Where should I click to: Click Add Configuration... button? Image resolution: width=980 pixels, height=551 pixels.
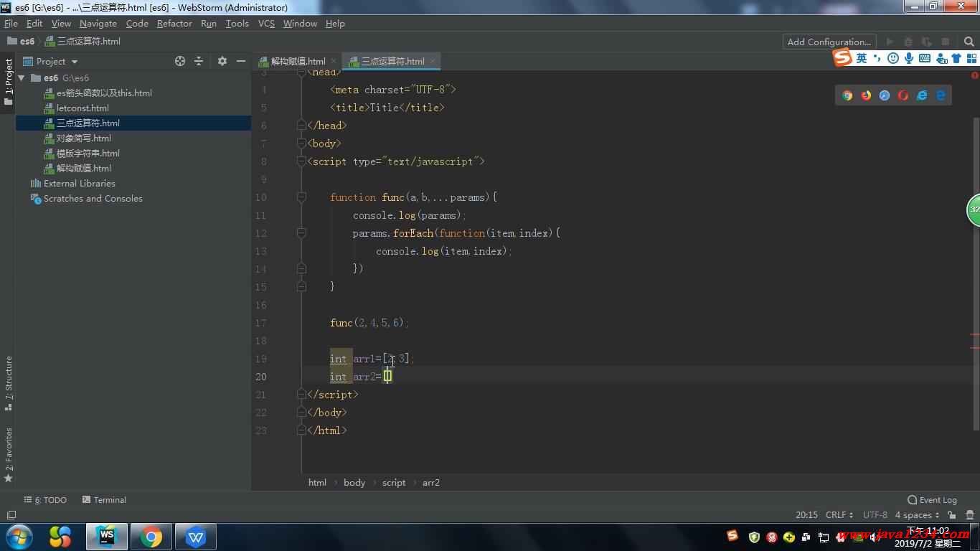pos(829,42)
